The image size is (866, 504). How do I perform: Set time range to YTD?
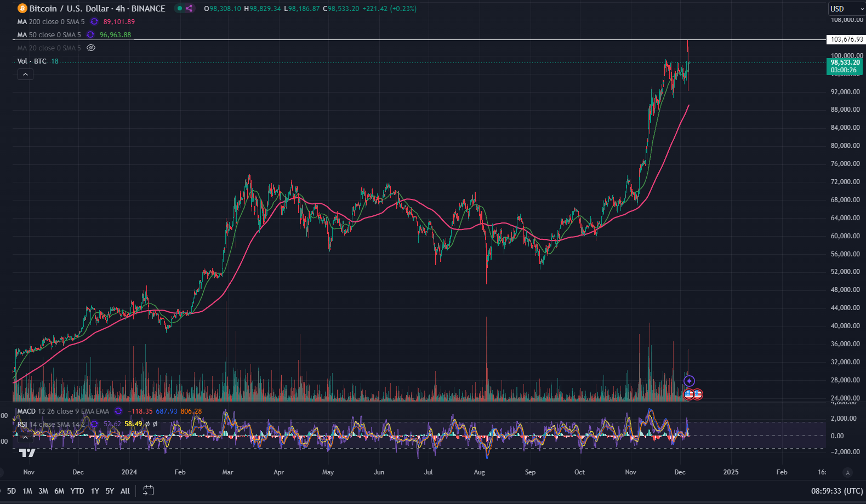(77, 491)
